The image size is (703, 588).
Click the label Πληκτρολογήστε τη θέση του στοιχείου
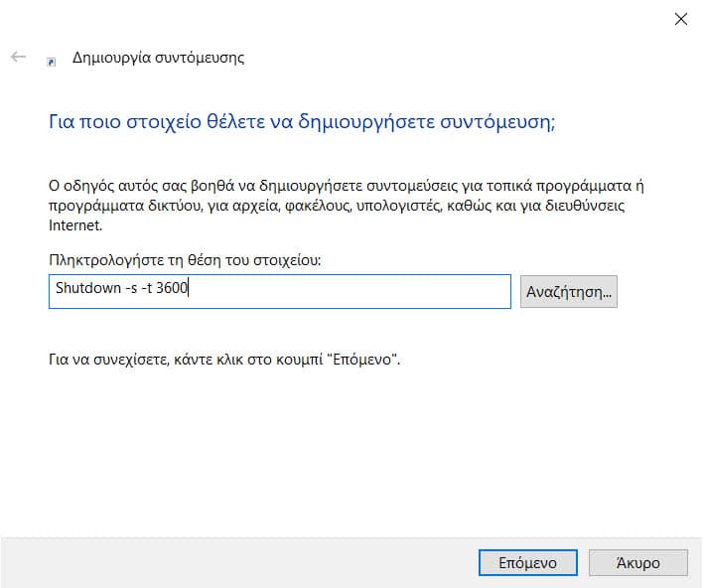pos(185,260)
